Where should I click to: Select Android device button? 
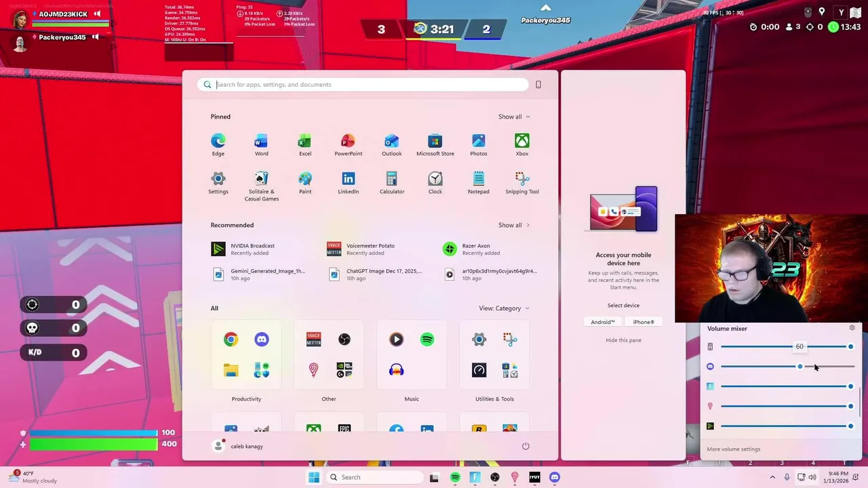coord(602,322)
